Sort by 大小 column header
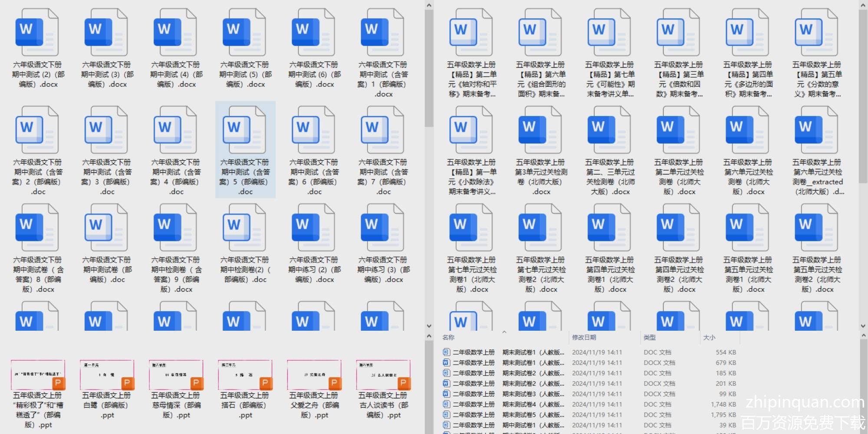The height and width of the screenshot is (434, 868). point(709,337)
